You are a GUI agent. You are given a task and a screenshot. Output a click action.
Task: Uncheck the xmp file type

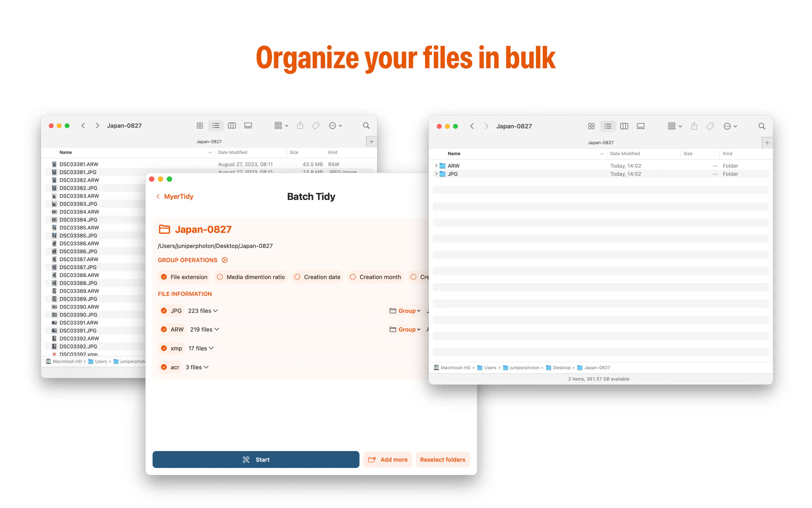point(164,348)
